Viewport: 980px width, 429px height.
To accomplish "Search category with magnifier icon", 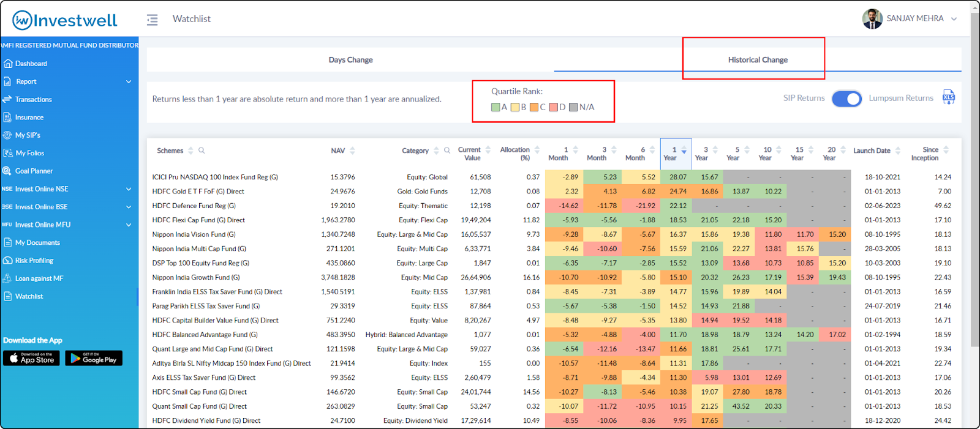I will [x=447, y=151].
